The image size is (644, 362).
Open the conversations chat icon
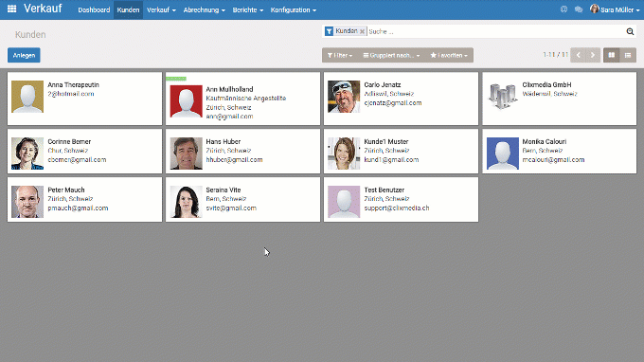pyautogui.click(x=579, y=9)
